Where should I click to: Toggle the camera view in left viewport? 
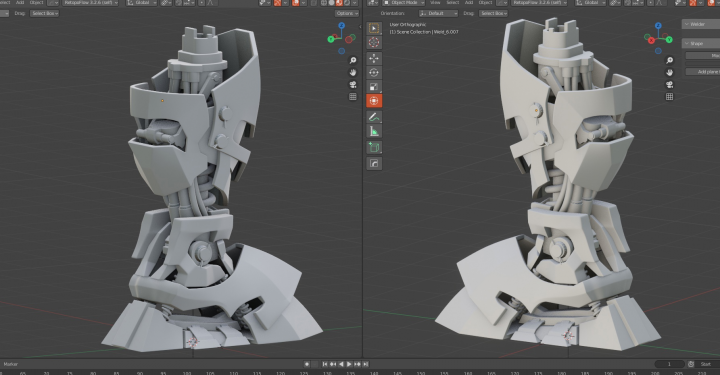point(353,84)
